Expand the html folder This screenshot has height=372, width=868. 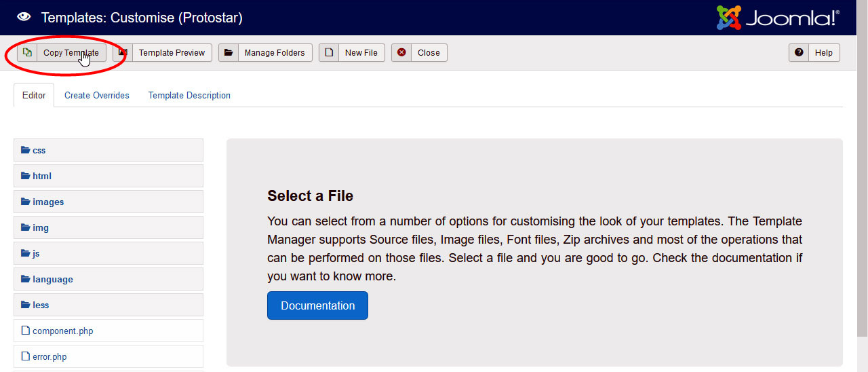41,176
